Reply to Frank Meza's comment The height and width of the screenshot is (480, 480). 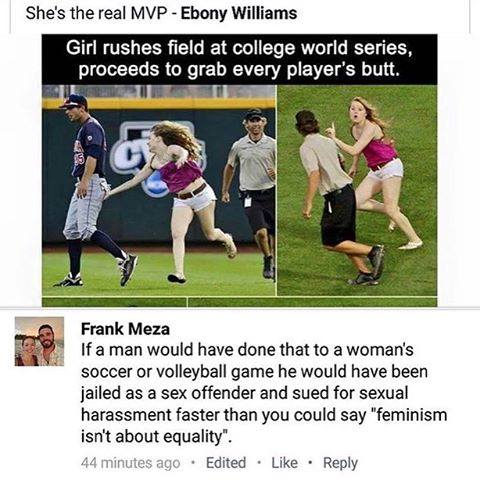[x=340, y=463]
